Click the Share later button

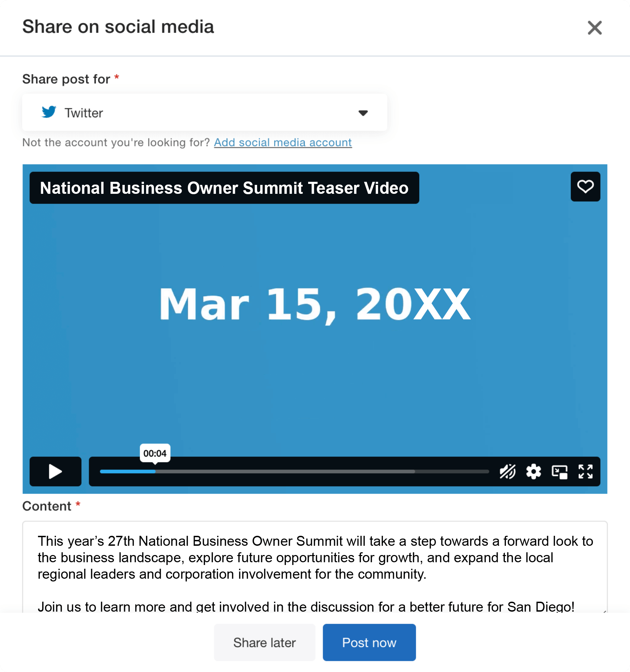(264, 642)
